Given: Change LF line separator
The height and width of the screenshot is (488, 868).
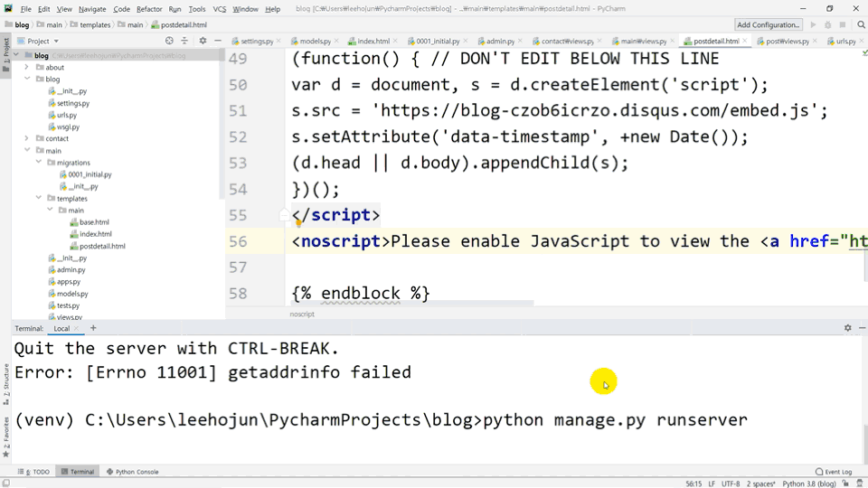Looking at the screenshot, I should [712, 483].
